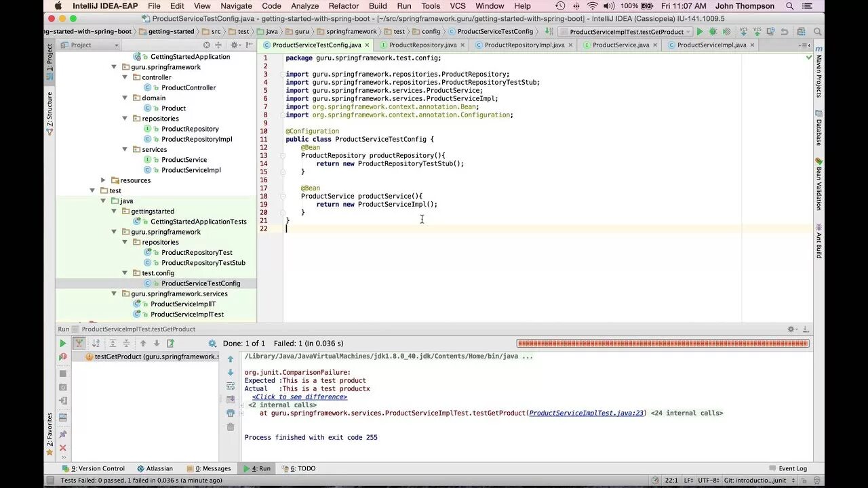Expand all tests icon in Run toolbar
The image size is (868, 488).
tap(113, 344)
